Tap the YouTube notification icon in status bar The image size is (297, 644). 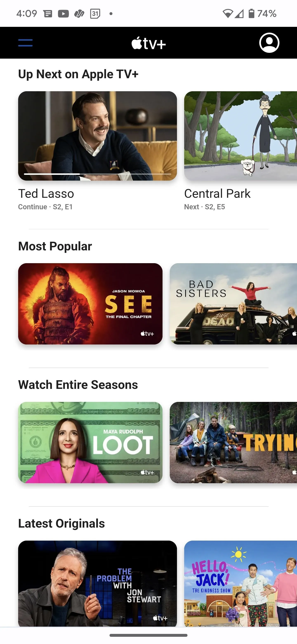64,13
